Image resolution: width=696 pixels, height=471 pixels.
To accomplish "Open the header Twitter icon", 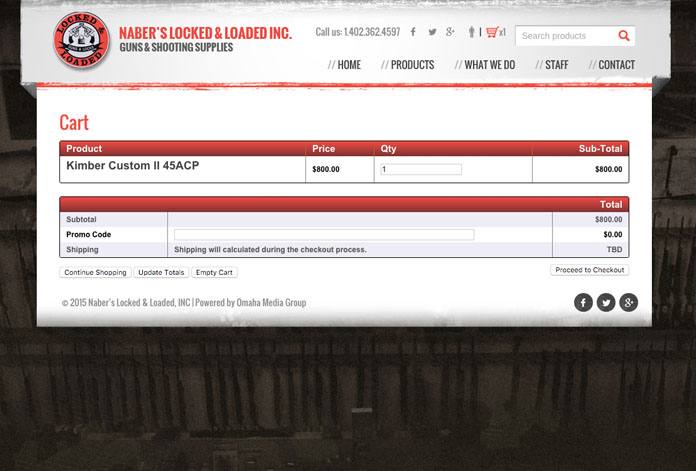I will point(432,32).
